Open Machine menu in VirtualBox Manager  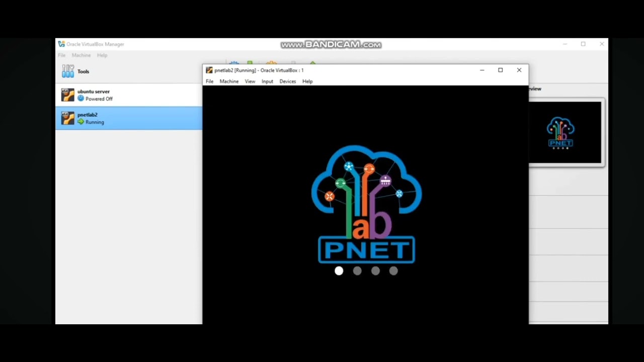(81, 55)
